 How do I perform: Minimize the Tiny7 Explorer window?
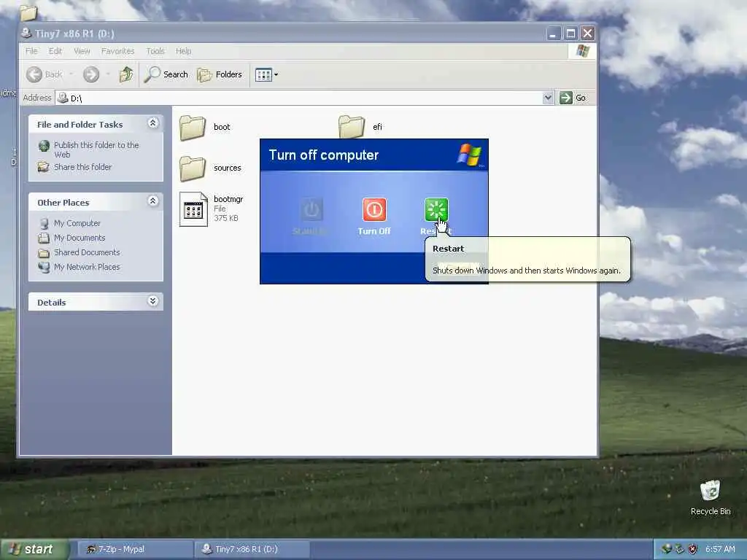(553, 34)
